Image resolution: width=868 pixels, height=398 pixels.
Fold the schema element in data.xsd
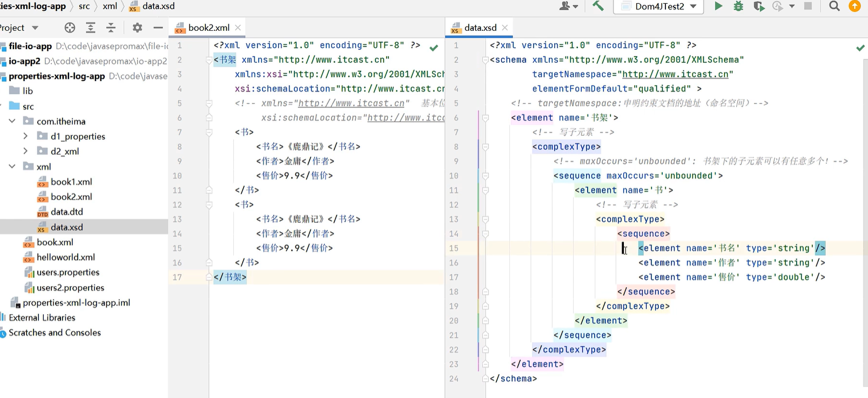(485, 60)
